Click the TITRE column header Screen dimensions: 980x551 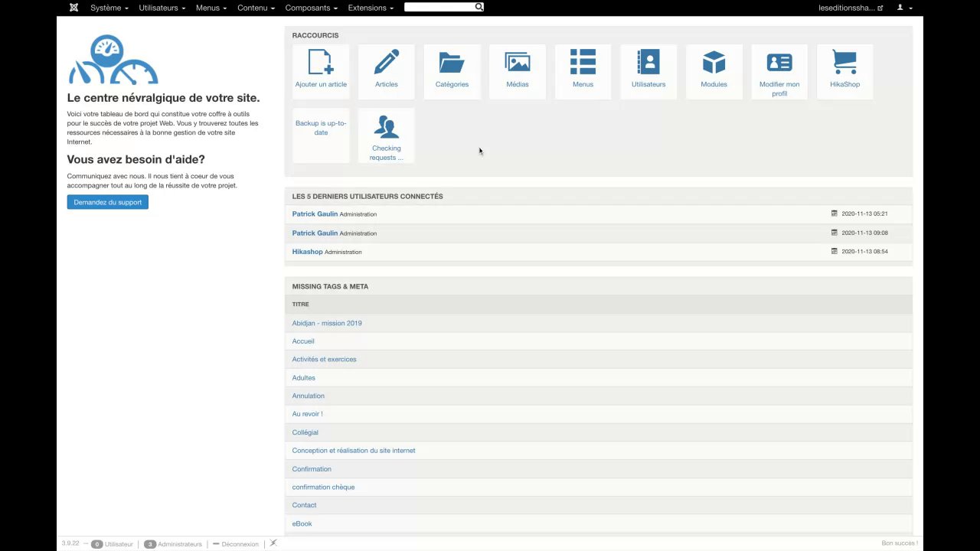[x=300, y=305]
